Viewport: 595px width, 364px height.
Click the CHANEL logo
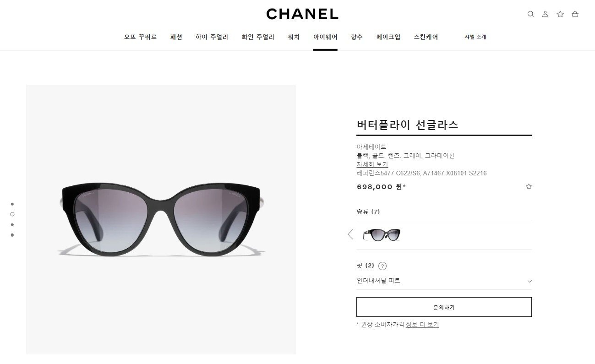point(302,14)
